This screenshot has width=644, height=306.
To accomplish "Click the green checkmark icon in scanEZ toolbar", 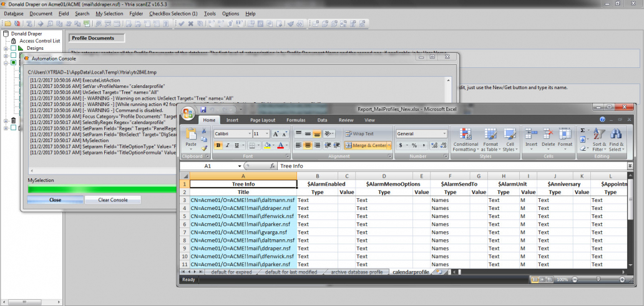I will 181,24.
